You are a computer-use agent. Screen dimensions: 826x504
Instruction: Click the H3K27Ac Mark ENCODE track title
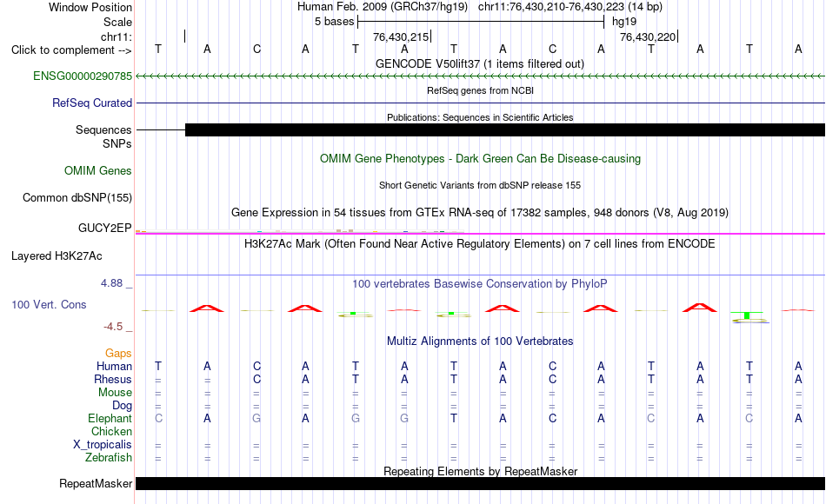(480, 244)
